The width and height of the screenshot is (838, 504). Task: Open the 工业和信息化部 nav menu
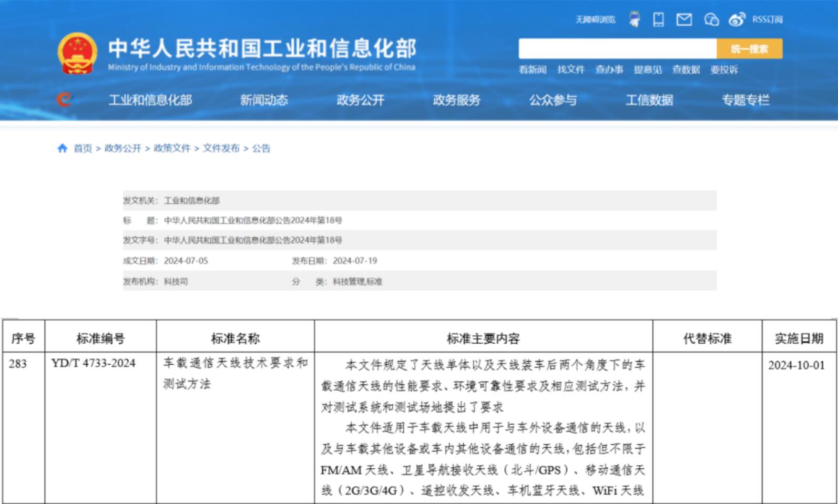coord(150,100)
